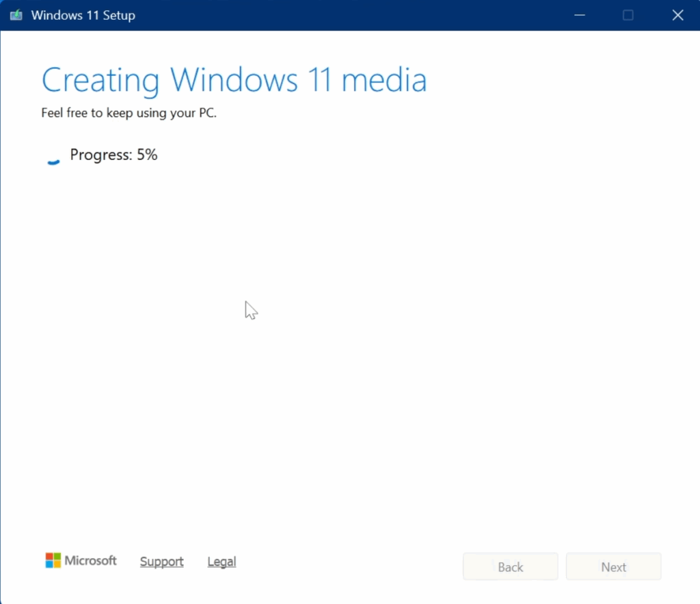The width and height of the screenshot is (700, 604).
Task: Click the blue square of Microsoft logo
Action: [x=49, y=565]
